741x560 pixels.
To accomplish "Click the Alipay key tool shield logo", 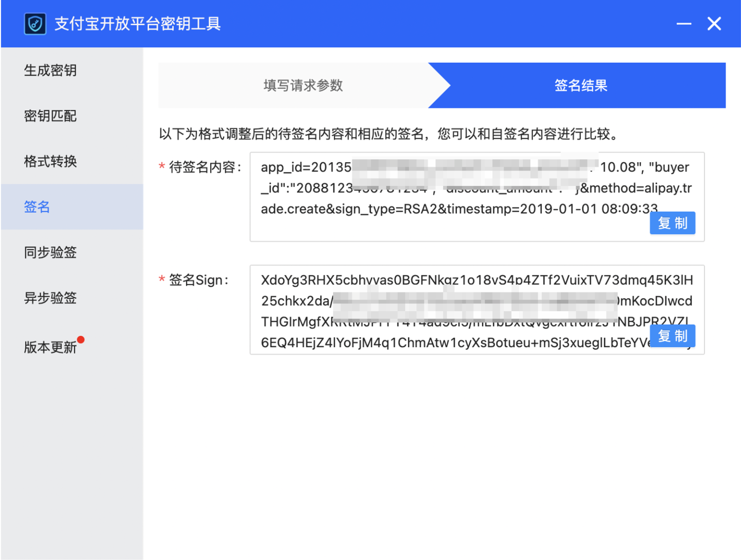I will 35,24.
